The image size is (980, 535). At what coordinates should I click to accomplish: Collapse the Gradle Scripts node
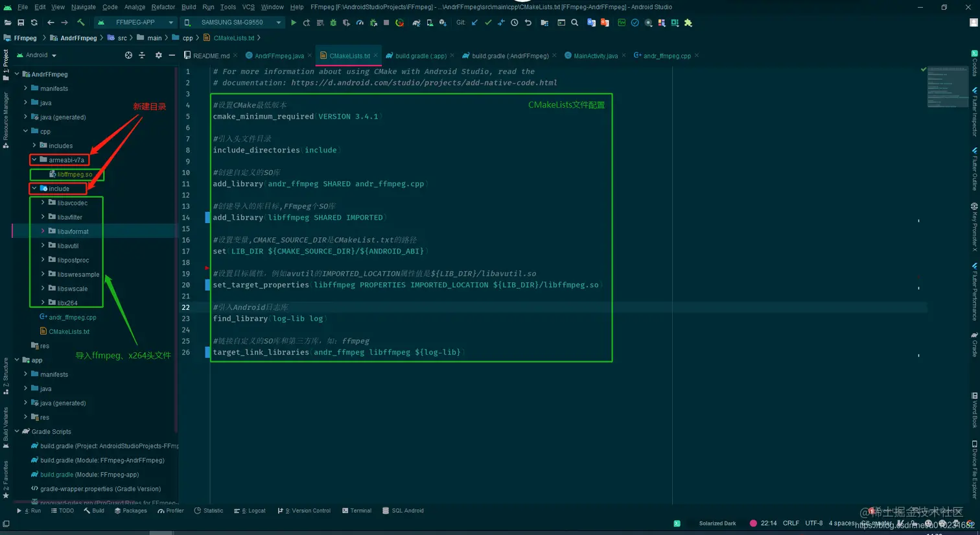pyautogui.click(x=17, y=431)
